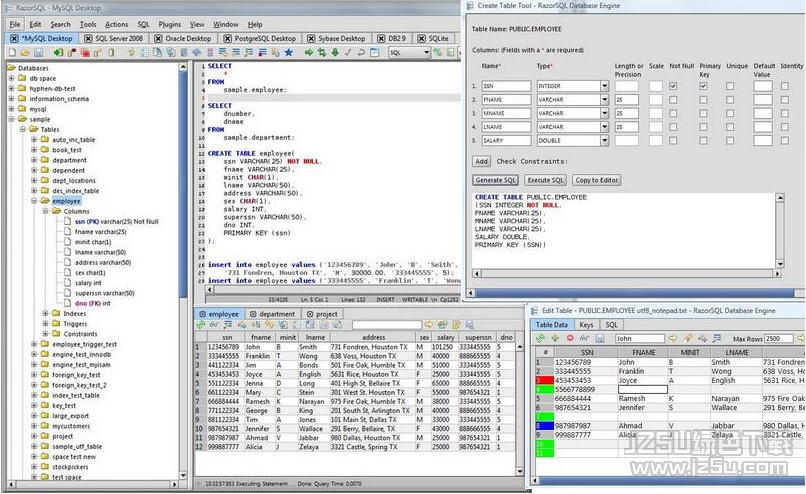Click green refresh icon in employee results toolbar
The width and height of the screenshot is (806, 494).
click(x=200, y=325)
